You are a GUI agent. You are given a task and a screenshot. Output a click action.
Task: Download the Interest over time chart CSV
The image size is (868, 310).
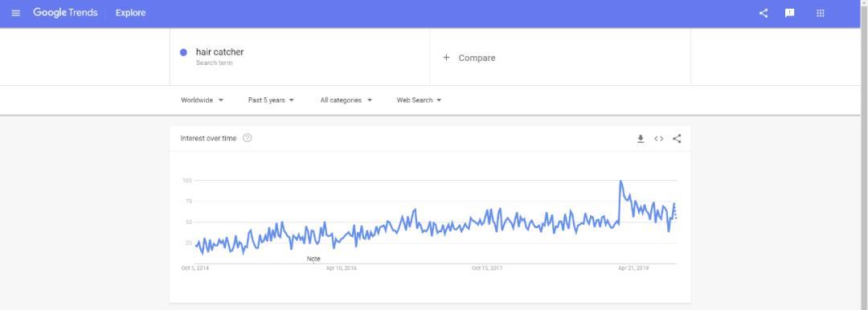(641, 138)
